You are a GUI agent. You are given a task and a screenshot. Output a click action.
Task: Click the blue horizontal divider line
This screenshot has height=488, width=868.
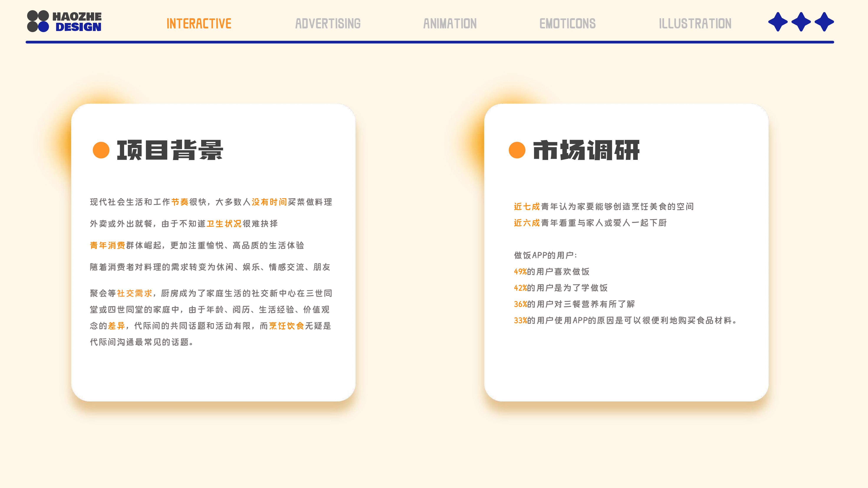pos(430,42)
